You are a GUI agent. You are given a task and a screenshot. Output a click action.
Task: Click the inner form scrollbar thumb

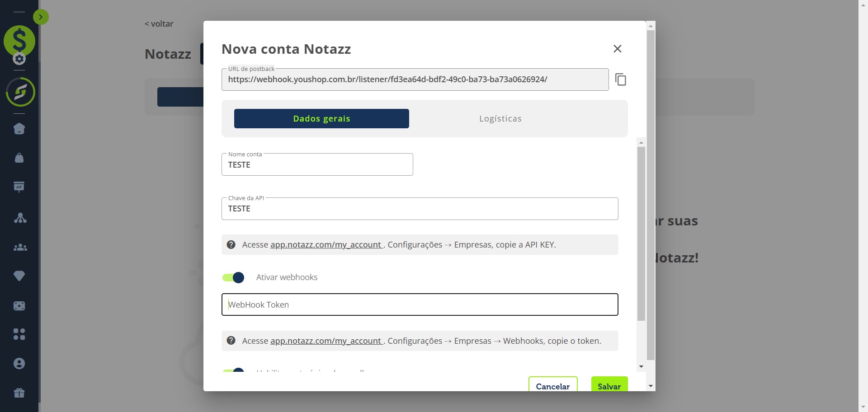tap(641, 234)
